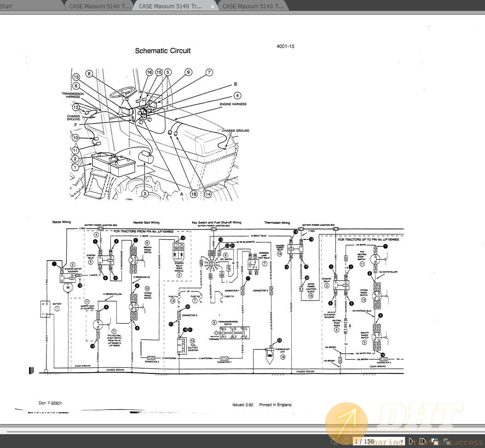Click the Issued 2-92 Printed in England text
Screen dimensions: 485x448
(x=262, y=405)
